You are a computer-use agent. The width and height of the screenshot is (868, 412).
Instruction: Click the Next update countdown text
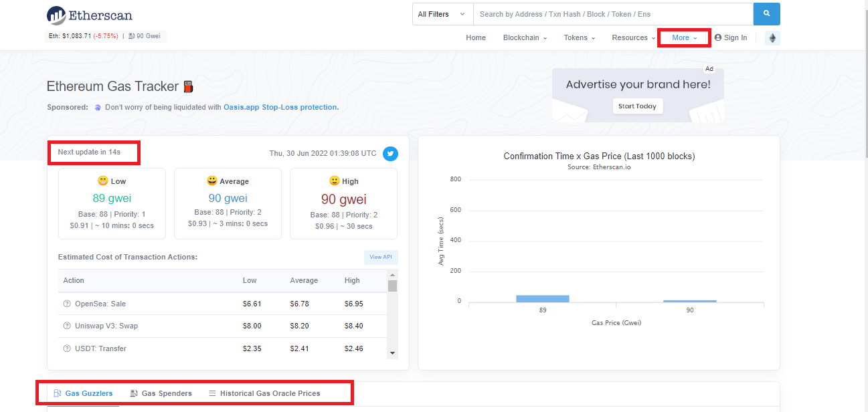[89, 152]
